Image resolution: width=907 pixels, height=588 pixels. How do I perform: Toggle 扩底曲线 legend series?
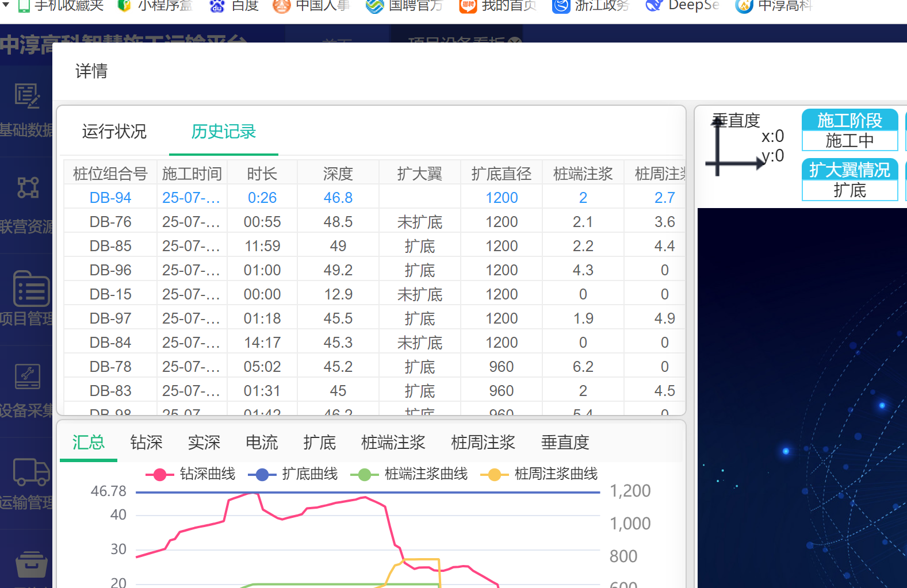click(293, 474)
